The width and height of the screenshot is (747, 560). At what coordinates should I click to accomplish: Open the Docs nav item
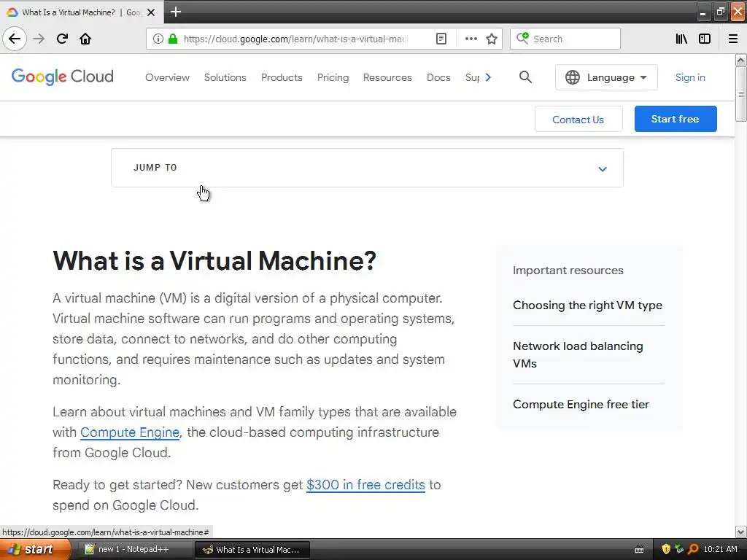438,77
